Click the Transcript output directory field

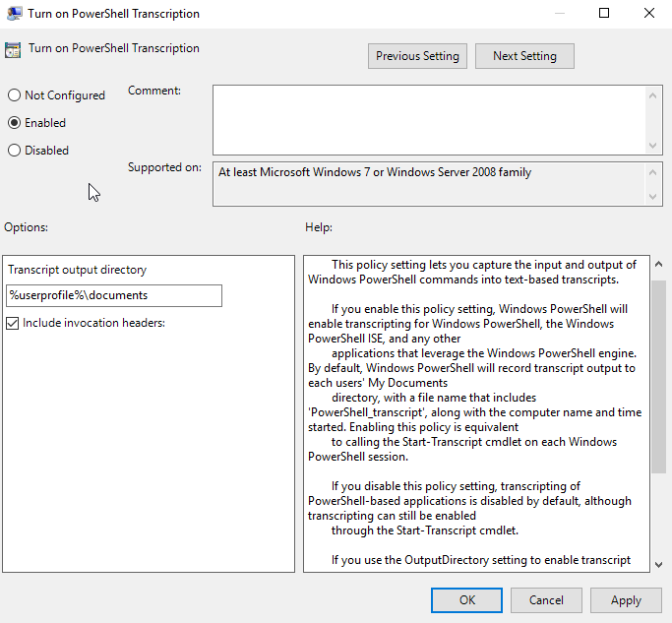114,295
